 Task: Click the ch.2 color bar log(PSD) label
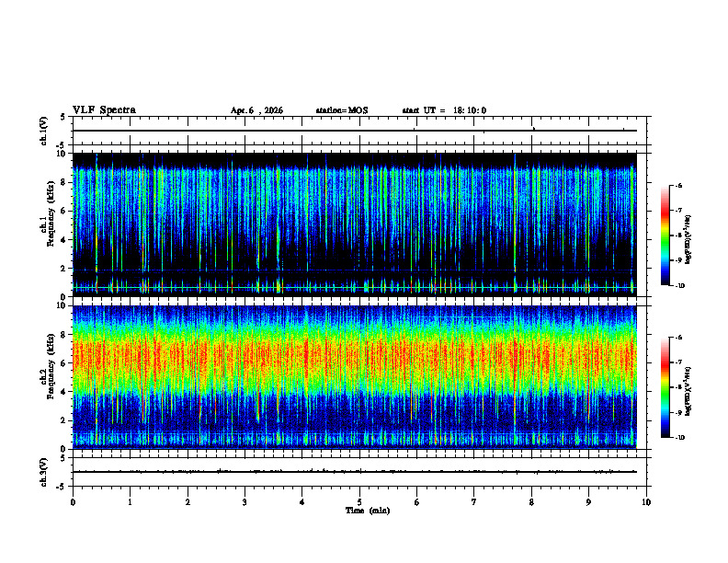688,392
